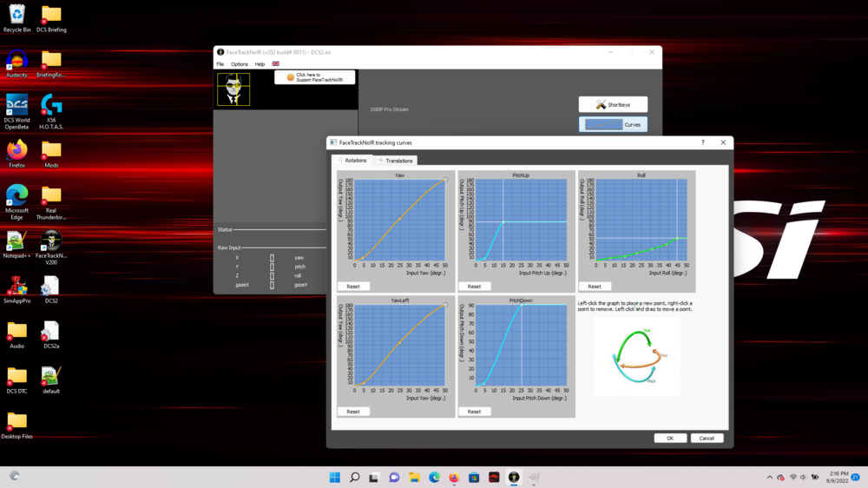
Task: Select the Firefox desktop shortcut
Action: coord(17,154)
